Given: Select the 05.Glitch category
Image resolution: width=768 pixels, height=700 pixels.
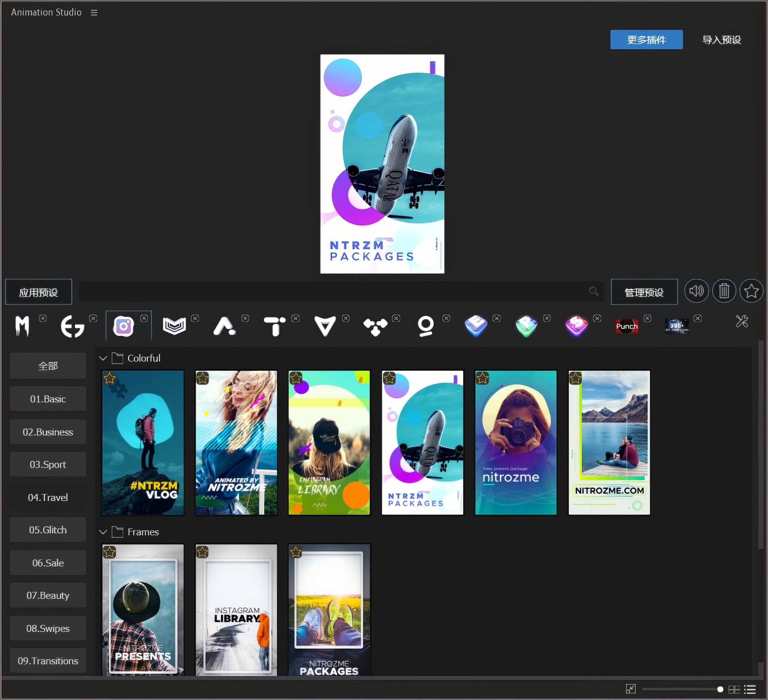Looking at the screenshot, I should tap(48, 530).
